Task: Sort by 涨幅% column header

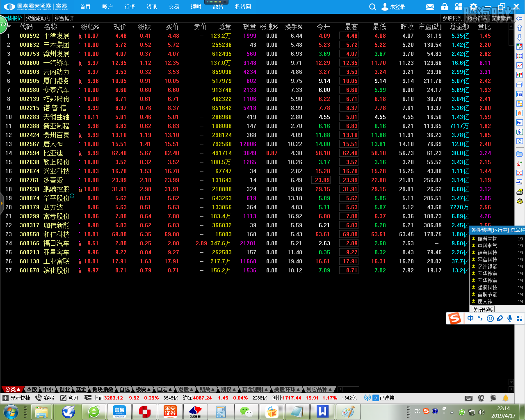Action: tap(90, 27)
